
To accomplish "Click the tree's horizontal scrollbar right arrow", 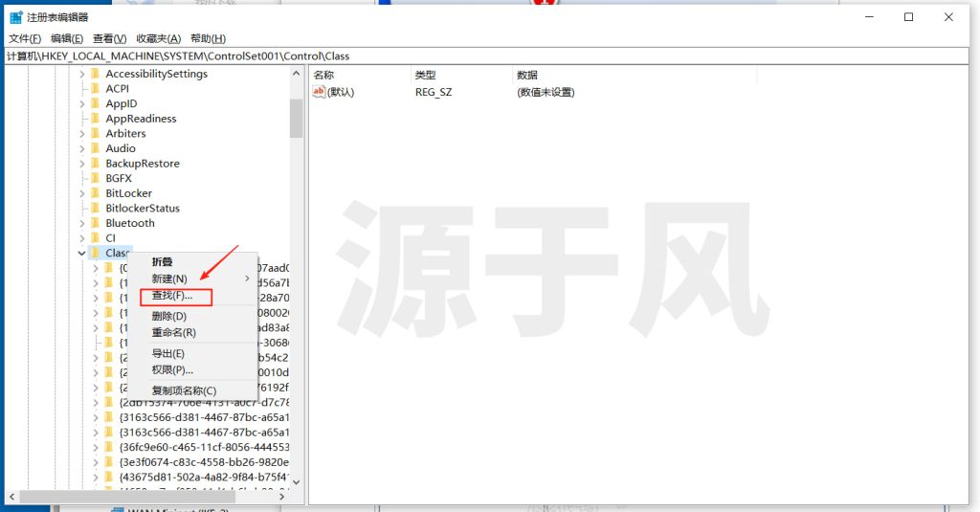I will pos(282,497).
